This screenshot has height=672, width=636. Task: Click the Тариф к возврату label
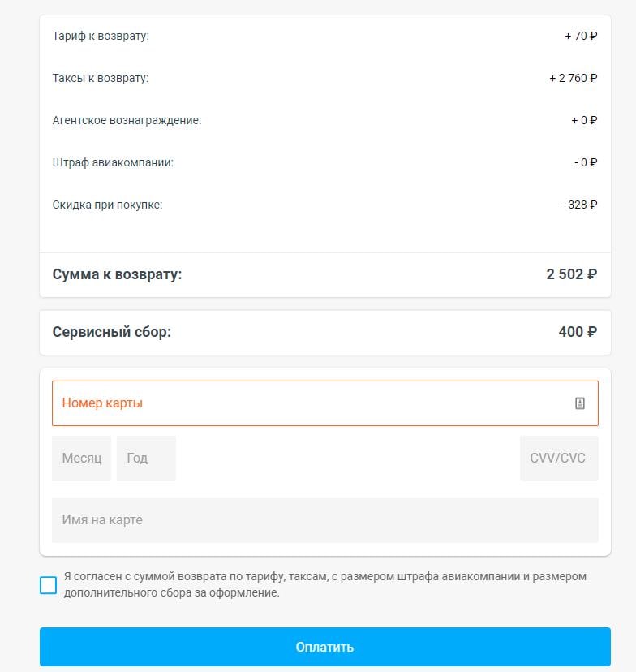[101, 36]
